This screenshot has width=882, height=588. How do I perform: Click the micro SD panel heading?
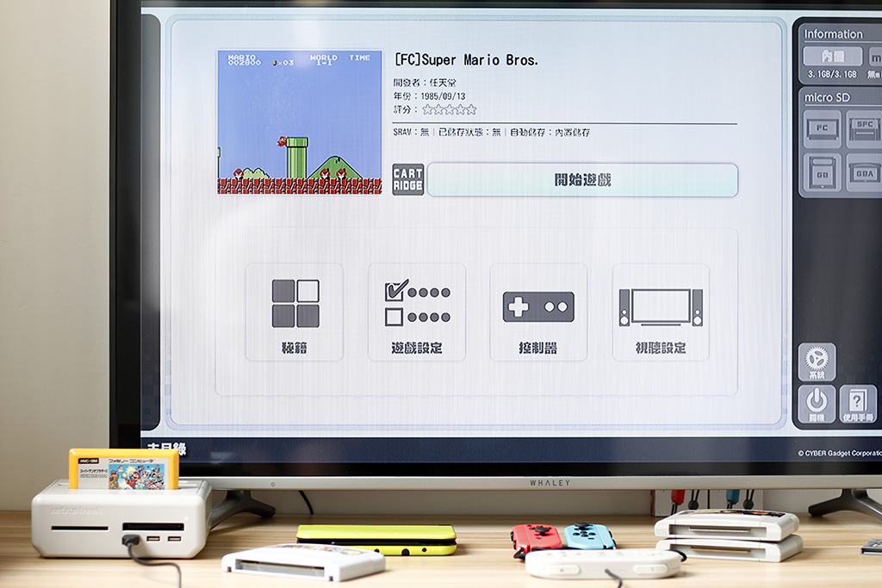click(x=827, y=97)
